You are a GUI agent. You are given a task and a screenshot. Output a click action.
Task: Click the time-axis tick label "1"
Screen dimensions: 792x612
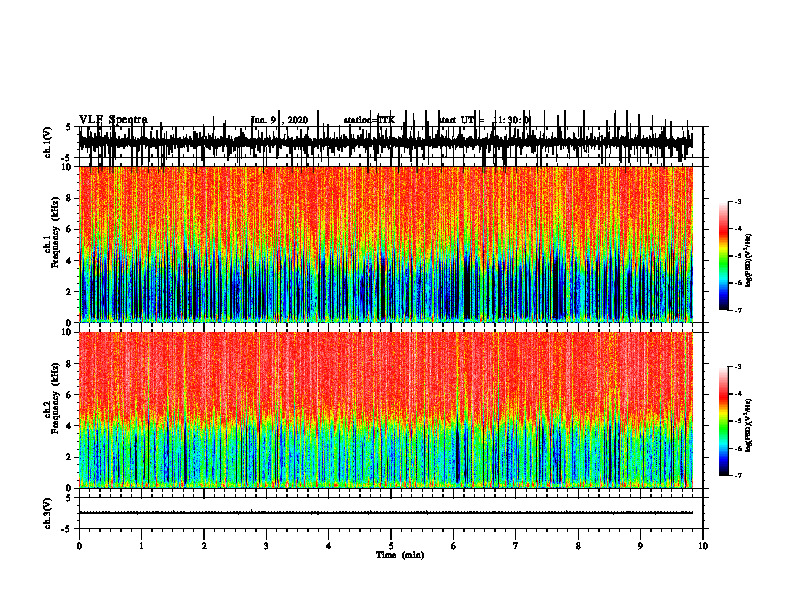click(x=141, y=546)
